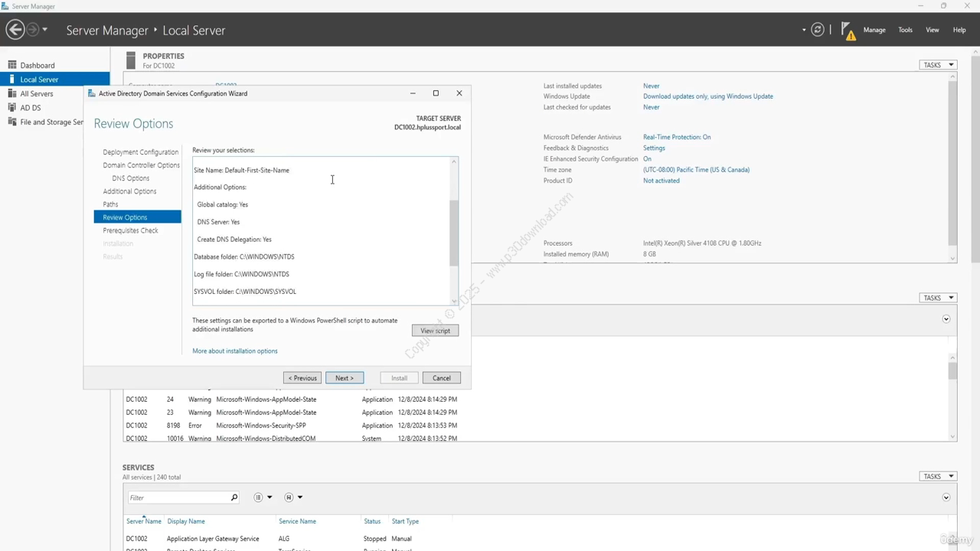Open the View menu
The width and height of the screenshot is (980, 551).
[932, 30]
